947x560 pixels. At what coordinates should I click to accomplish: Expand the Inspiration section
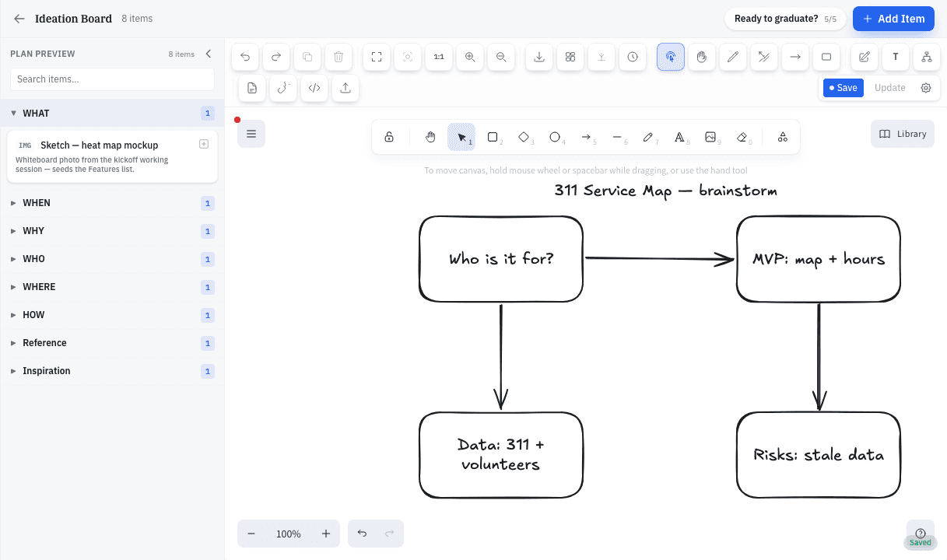[112, 371]
